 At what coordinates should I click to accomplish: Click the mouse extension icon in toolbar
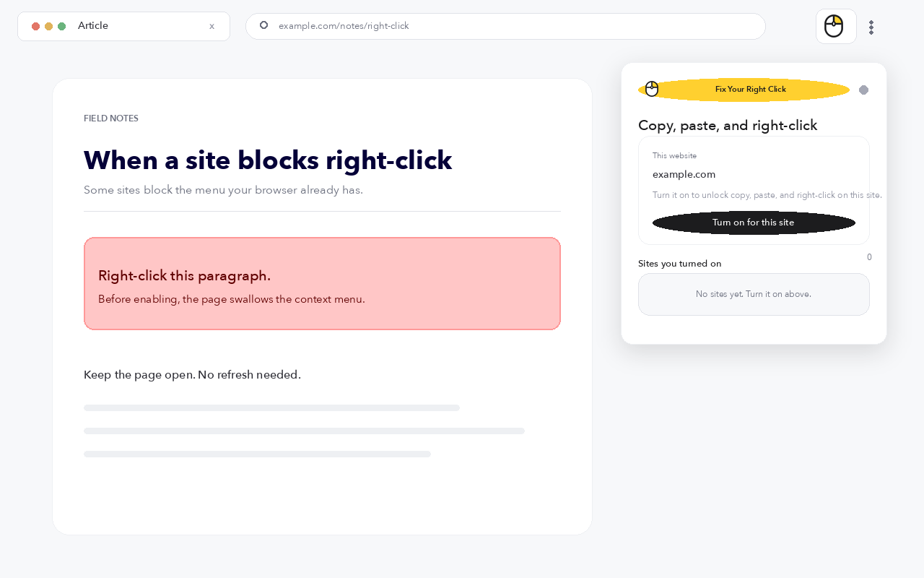836,27
